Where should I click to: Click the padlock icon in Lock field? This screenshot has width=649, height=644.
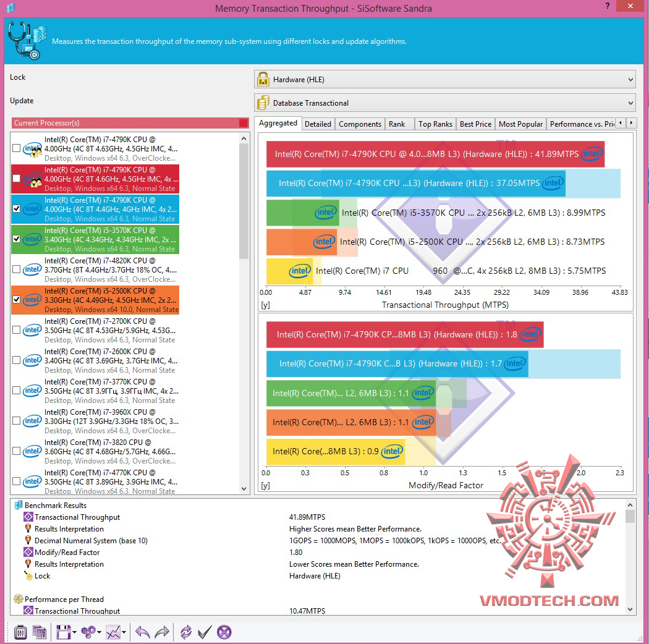(263, 79)
